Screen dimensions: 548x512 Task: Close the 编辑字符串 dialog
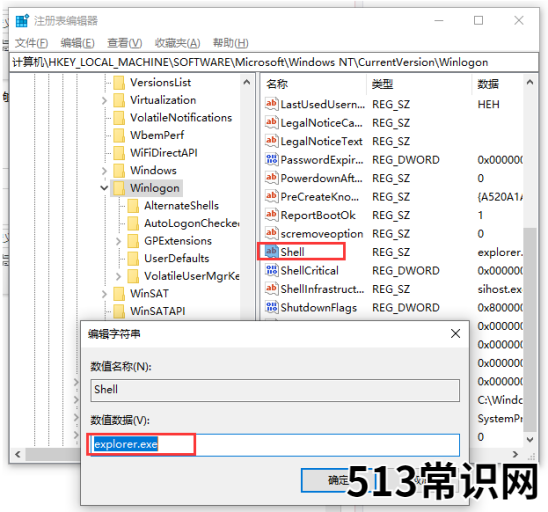pyautogui.click(x=455, y=333)
